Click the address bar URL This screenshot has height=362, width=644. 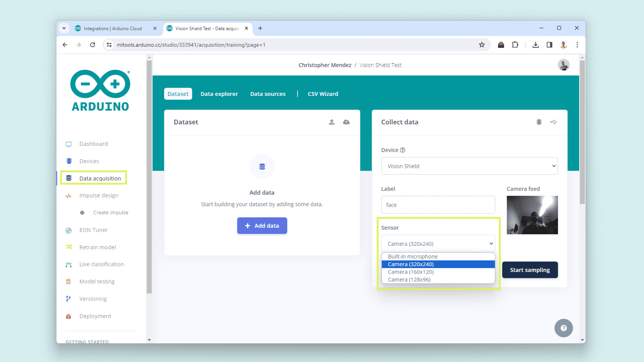(x=191, y=45)
